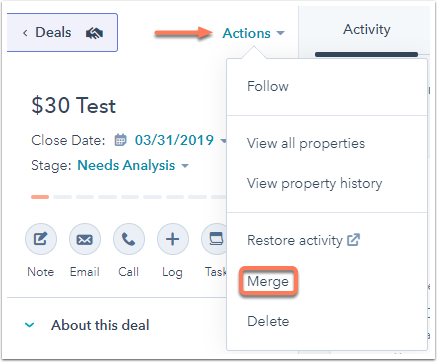Click the handshake Deals icon
This screenshot has height=362, width=437.
coord(94,33)
